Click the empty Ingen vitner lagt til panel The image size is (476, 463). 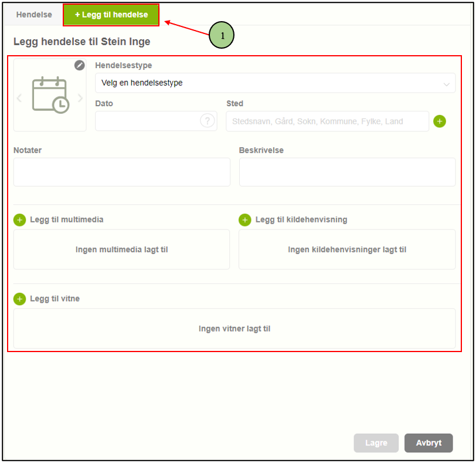(x=234, y=329)
